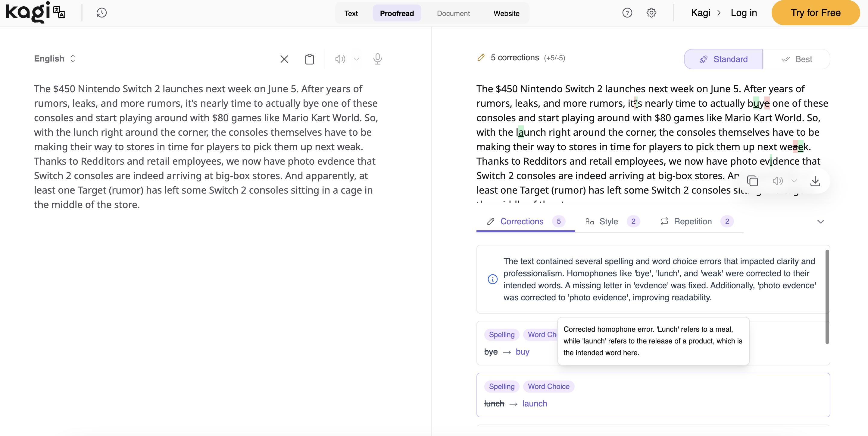Click highlighted 'week' correction in output
This screenshot has width=868, height=436.
click(794, 147)
